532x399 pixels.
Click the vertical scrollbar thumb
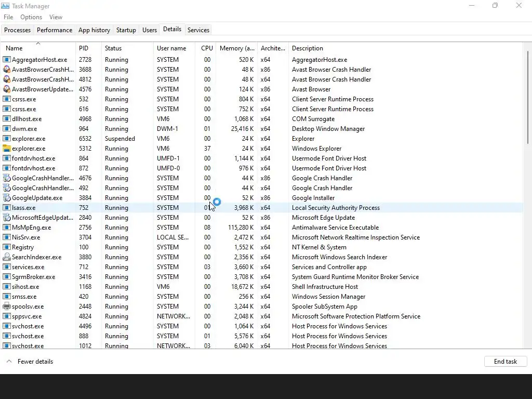[528, 97]
